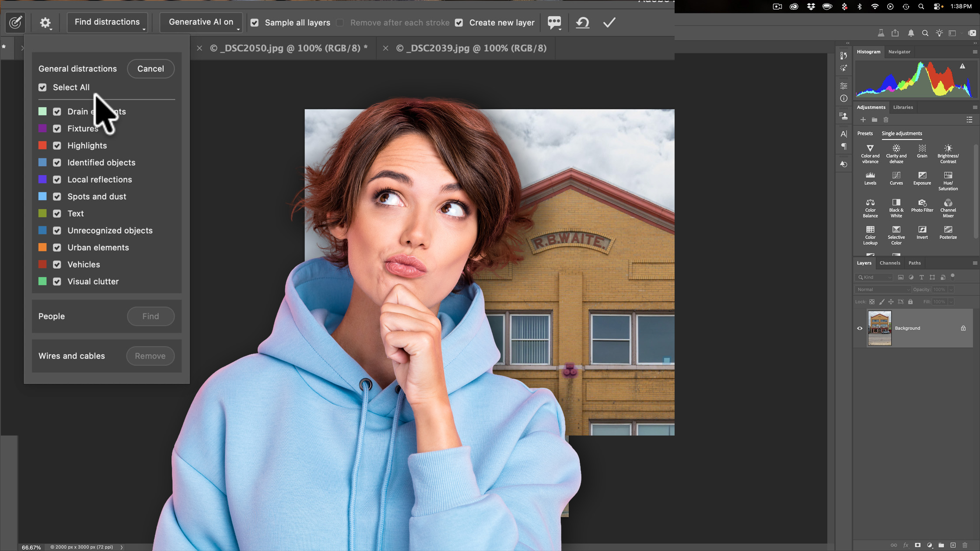This screenshot has height=551, width=980.
Task: Click the add layer mask icon
Action: click(918, 545)
